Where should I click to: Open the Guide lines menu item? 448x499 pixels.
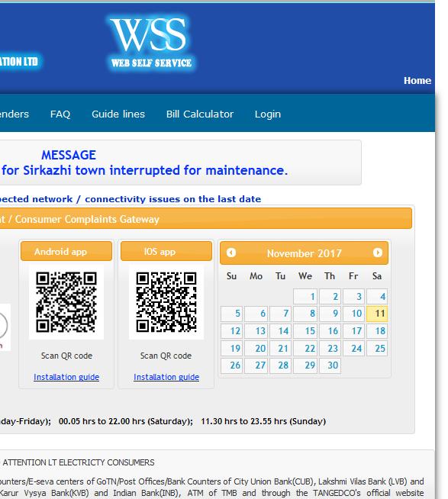(118, 114)
